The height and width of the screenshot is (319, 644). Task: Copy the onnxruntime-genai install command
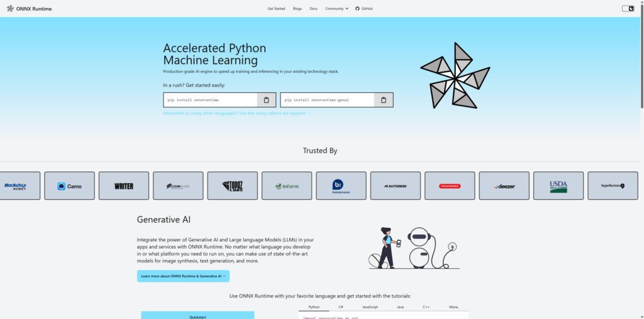pos(384,100)
